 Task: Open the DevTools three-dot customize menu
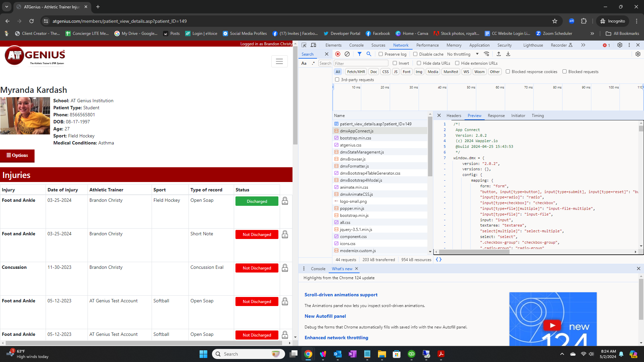(629, 45)
